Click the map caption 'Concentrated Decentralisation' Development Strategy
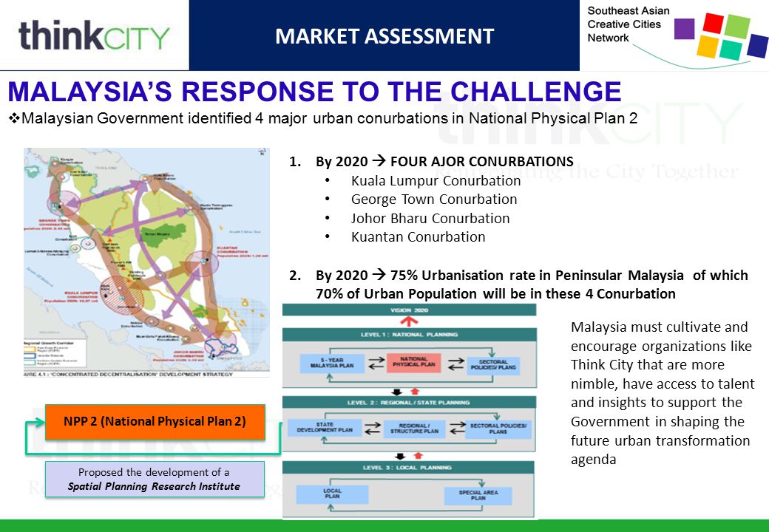Screen dimensions: 769x532 pos(129,375)
